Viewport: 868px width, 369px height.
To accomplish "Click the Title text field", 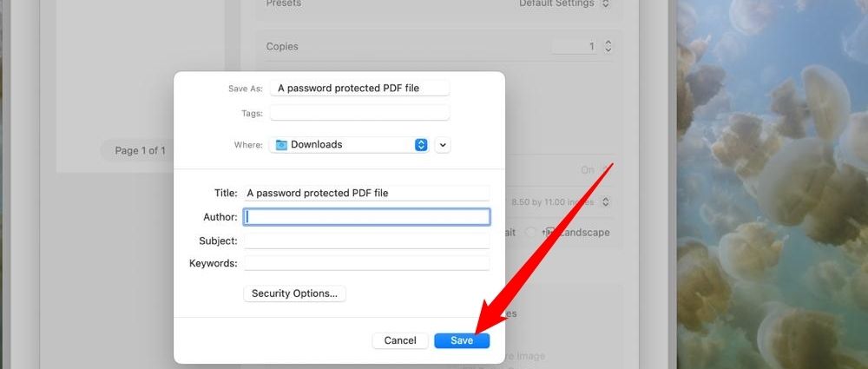I will (x=366, y=193).
